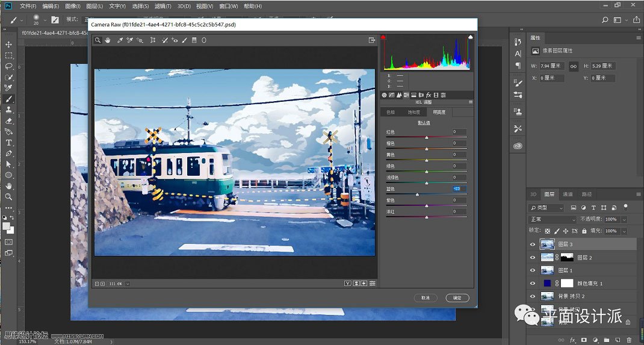
Task: Open the HSL panel options menu
Action: click(x=471, y=102)
